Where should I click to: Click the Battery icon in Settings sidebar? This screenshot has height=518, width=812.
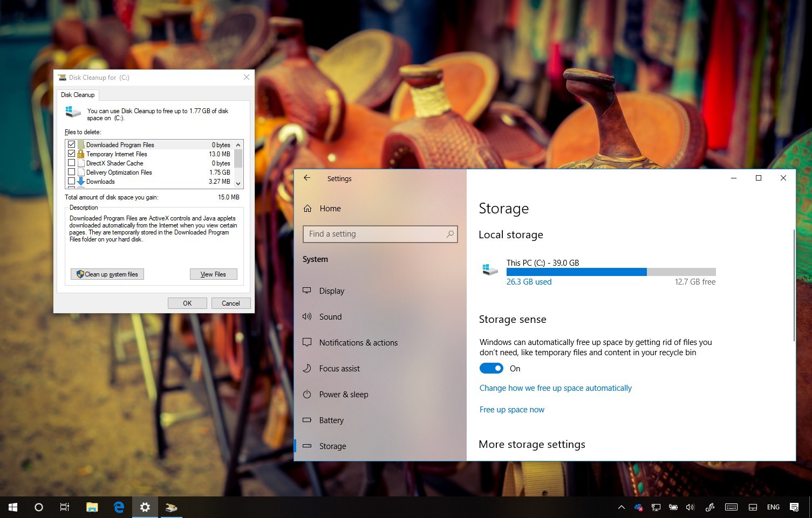click(x=307, y=420)
